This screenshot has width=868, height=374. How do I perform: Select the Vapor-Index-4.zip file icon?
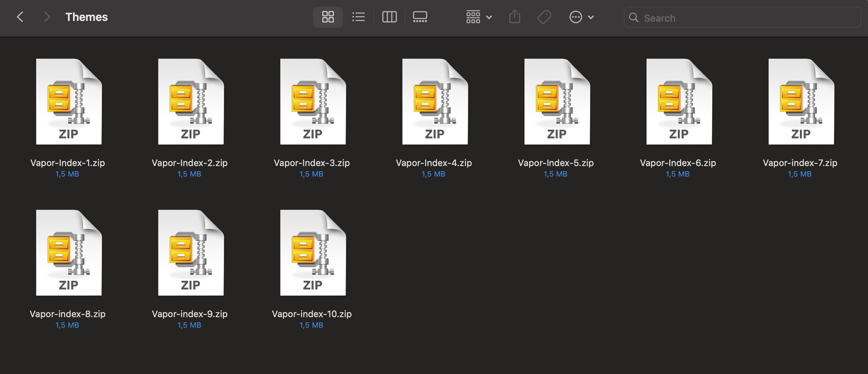[435, 102]
